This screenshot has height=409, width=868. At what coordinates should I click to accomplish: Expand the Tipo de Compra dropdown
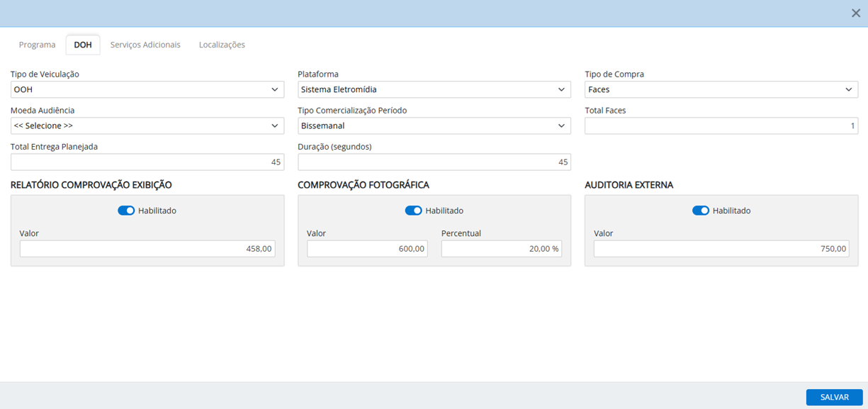point(721,89)
